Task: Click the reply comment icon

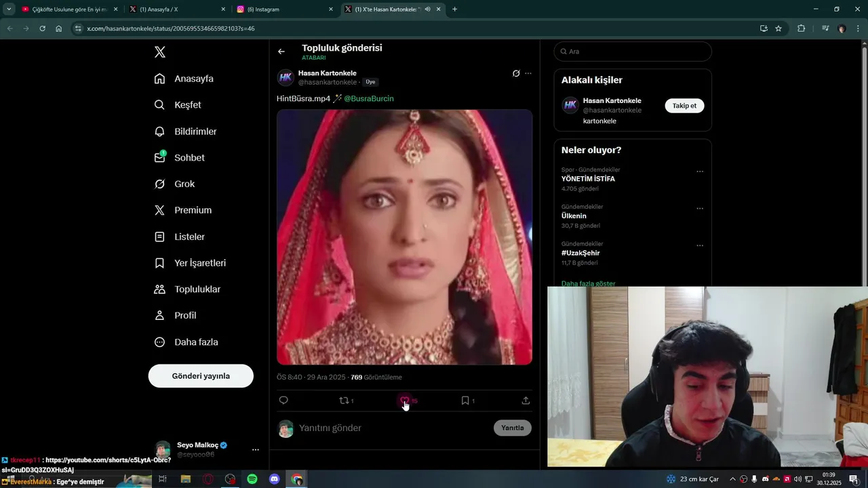Action: 283,401
